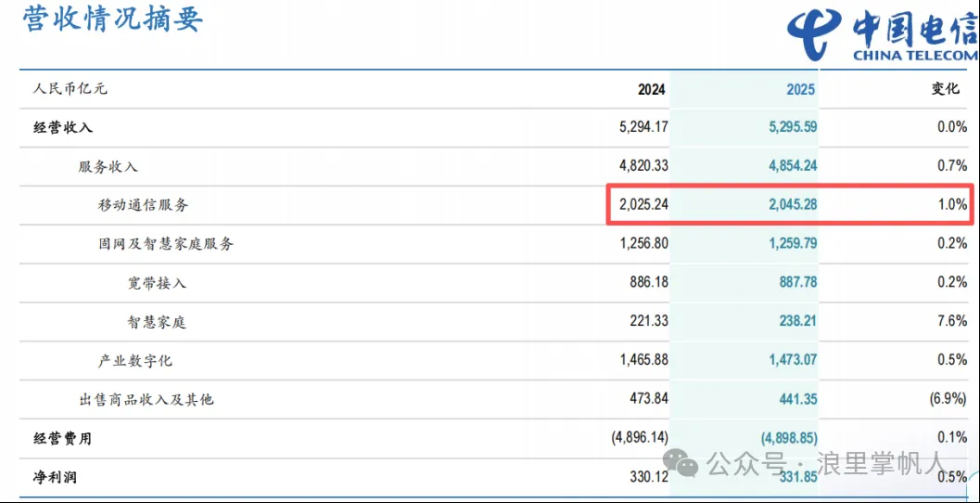Click the 智慧家庭 row label

[x=157, y=322]
